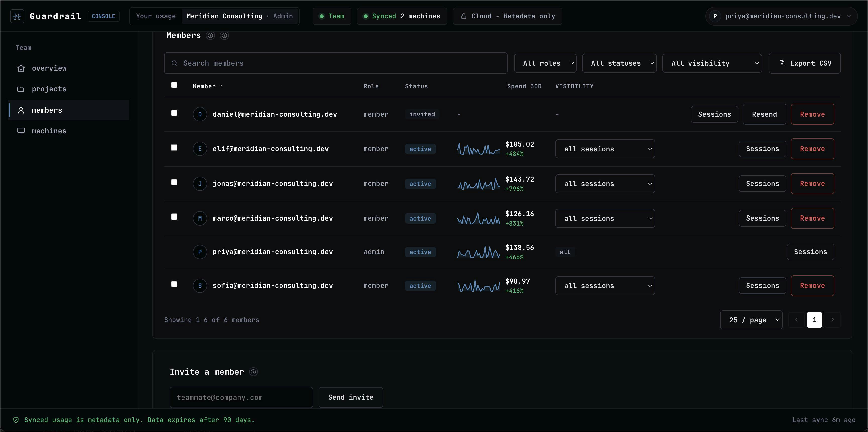Expand the priya account menu at top right
Image resolution: width=868 pixels, height=432 pixels.
point(781,16)
